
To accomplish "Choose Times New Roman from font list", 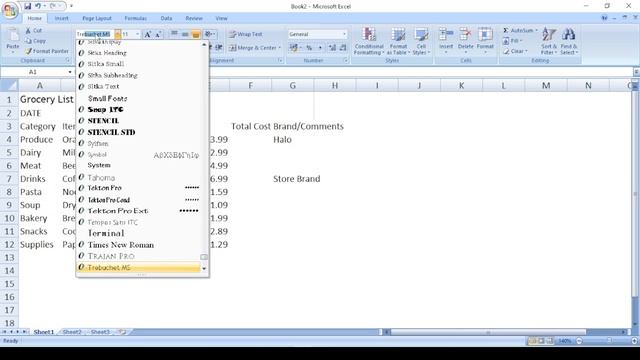I will (138, 245).
